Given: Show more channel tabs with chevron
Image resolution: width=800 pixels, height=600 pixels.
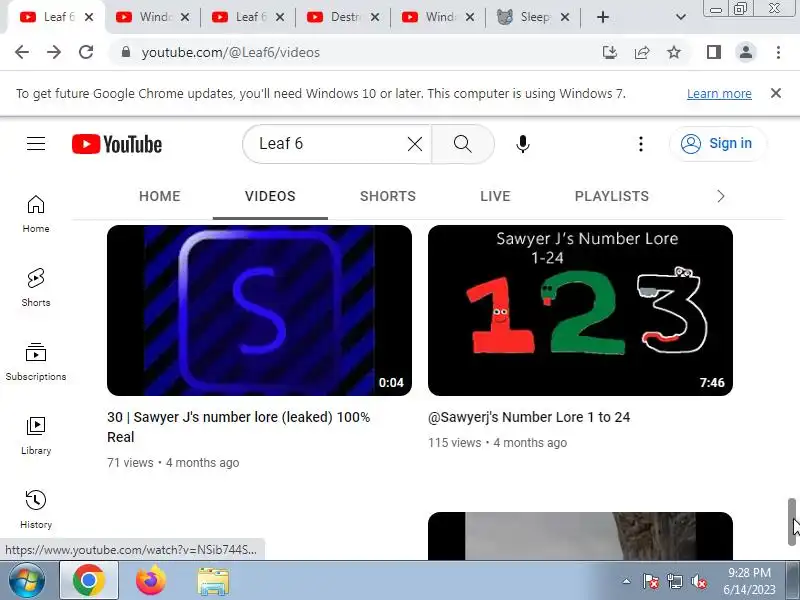Looking at the screenshot, I should [720, 196].
